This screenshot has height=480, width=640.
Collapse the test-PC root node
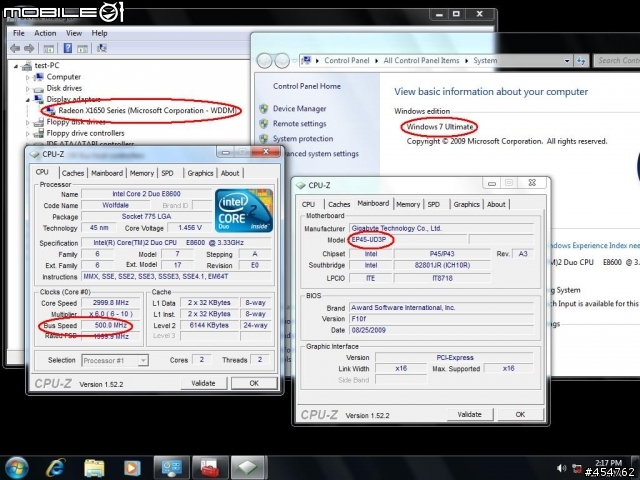[x=16, y=66]
